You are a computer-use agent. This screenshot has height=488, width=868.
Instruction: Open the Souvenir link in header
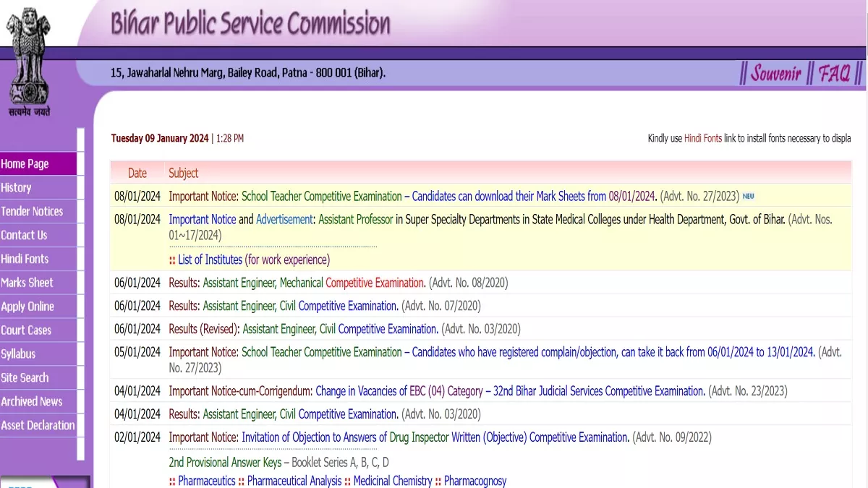[x=776, y=73]
